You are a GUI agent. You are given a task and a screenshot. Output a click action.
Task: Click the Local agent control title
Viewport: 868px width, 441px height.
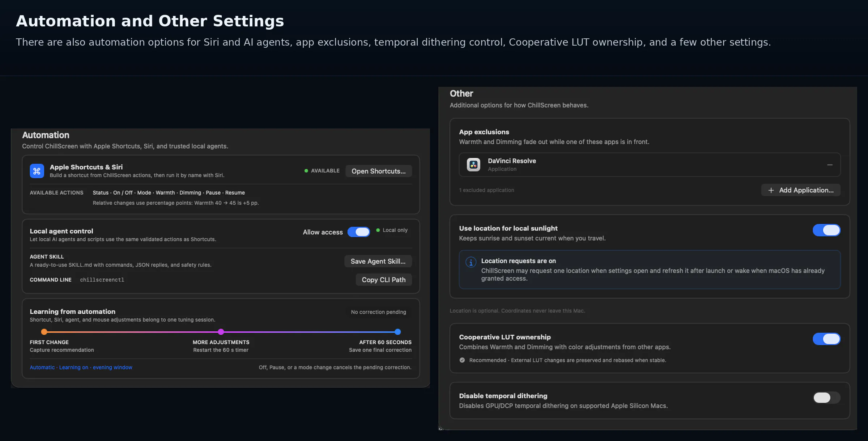click(61, 231)
